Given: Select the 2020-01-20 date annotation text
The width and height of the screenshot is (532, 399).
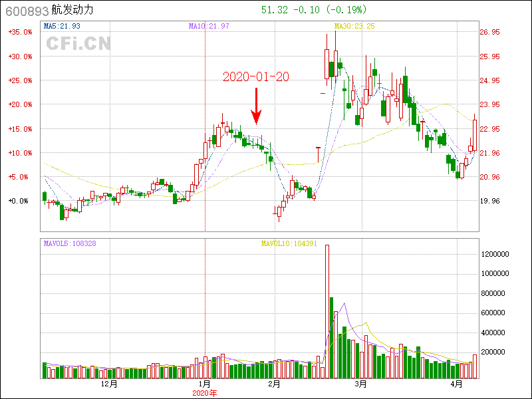Looking at the screenshot, I should pos(256,76).
